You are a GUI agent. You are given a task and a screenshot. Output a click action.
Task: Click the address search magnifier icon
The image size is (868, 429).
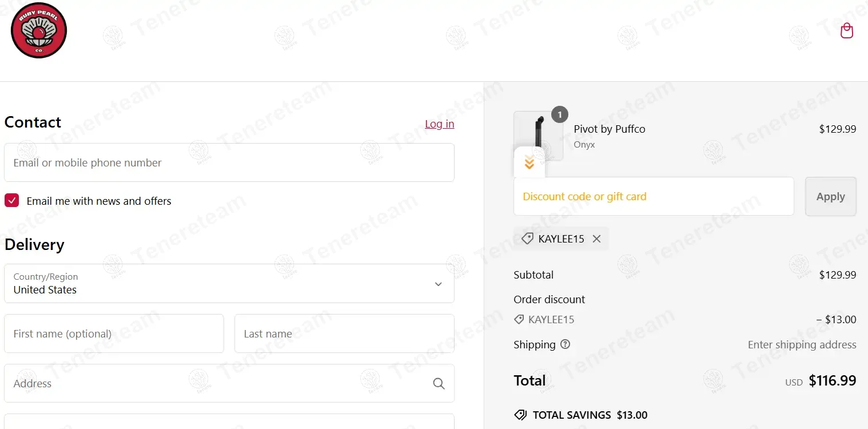point(439,384)
